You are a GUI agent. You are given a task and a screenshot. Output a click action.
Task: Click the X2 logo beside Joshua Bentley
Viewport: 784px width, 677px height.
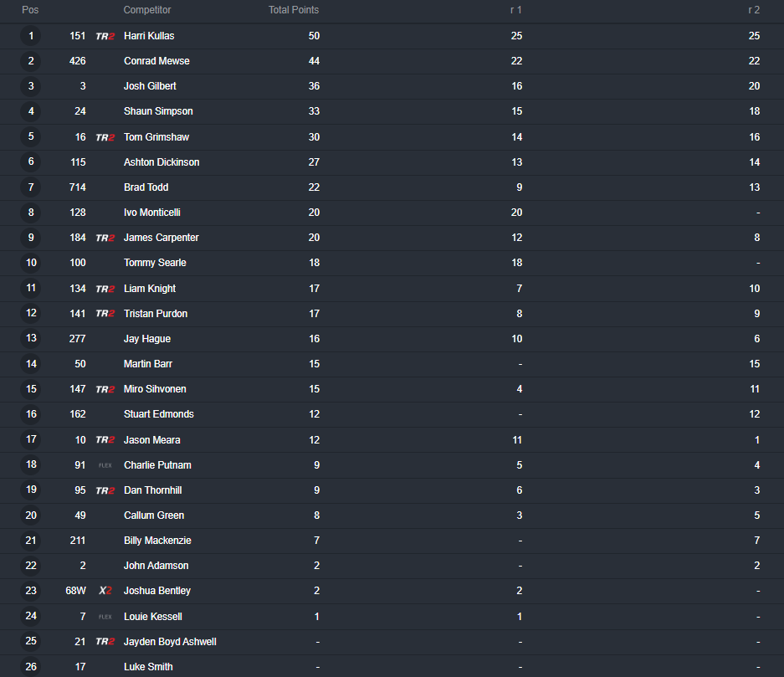point(105,591)
